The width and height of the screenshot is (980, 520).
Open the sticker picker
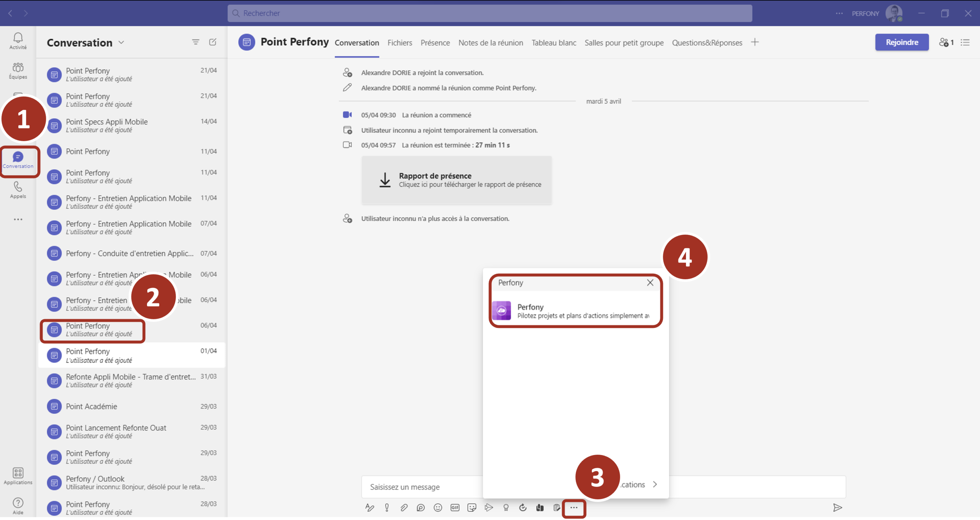click(472, 508)
